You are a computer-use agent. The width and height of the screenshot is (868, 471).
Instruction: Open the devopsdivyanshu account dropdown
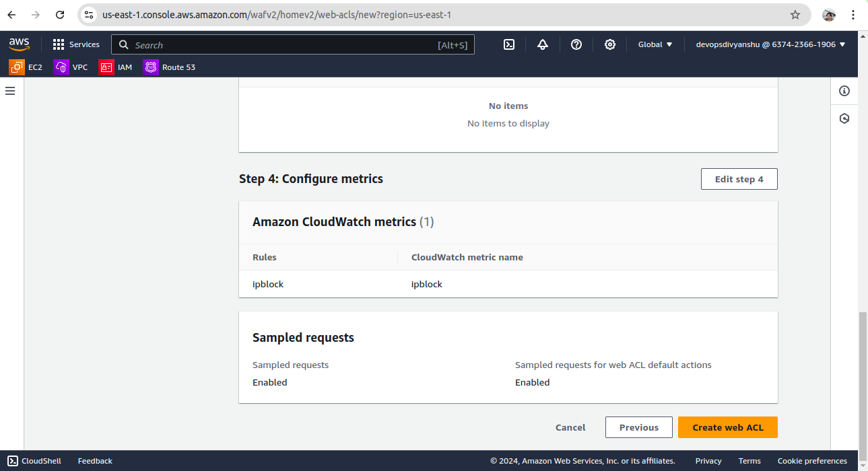pyautogui.click(x=770, y=44)
